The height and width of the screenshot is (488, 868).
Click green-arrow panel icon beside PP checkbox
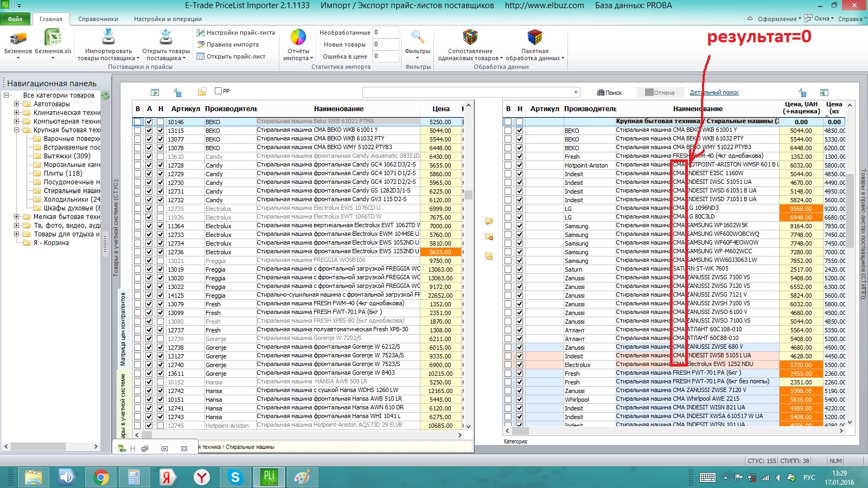(155, 92)
